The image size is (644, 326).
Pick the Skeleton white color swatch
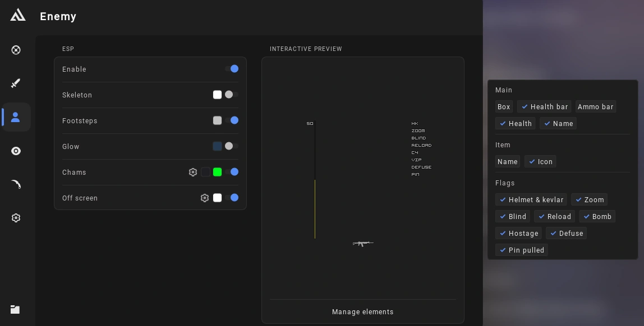click(217, 95)
